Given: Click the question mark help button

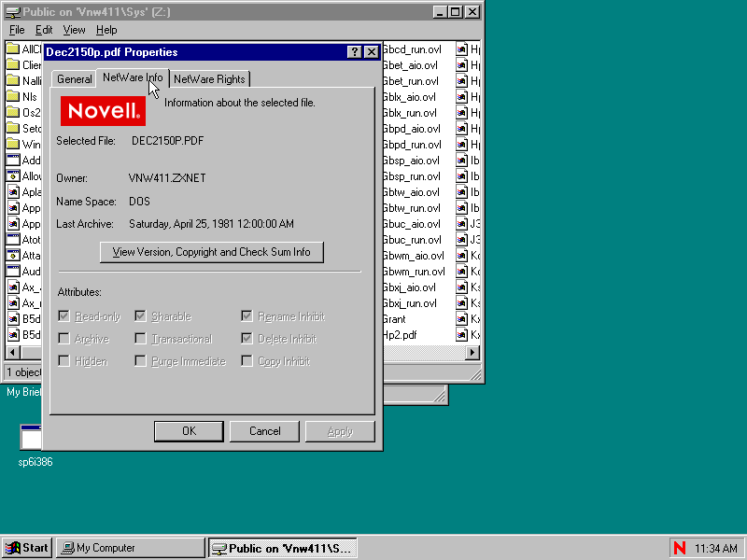Looking at the screenshot, I should tap(354, 52).
